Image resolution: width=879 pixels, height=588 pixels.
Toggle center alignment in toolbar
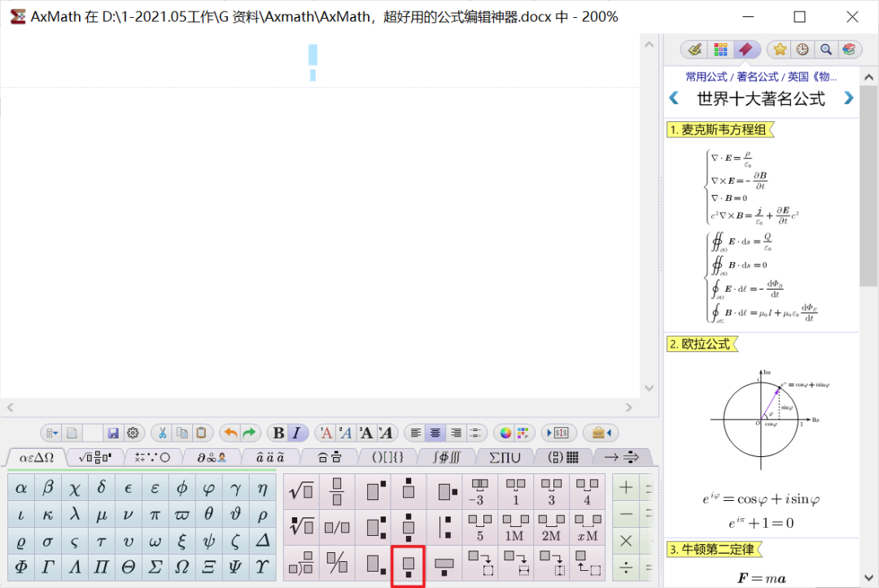click(x=435, y=433)
